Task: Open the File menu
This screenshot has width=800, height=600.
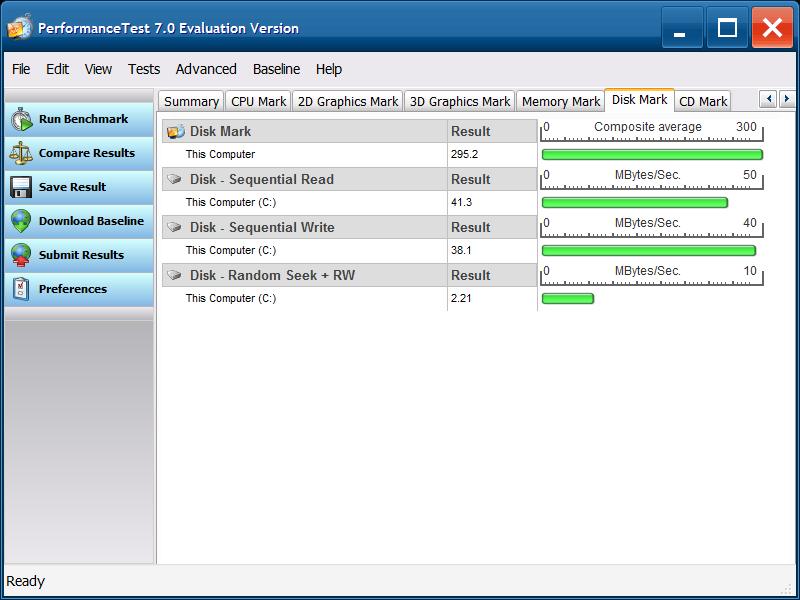Action: [x=21, y=69]
